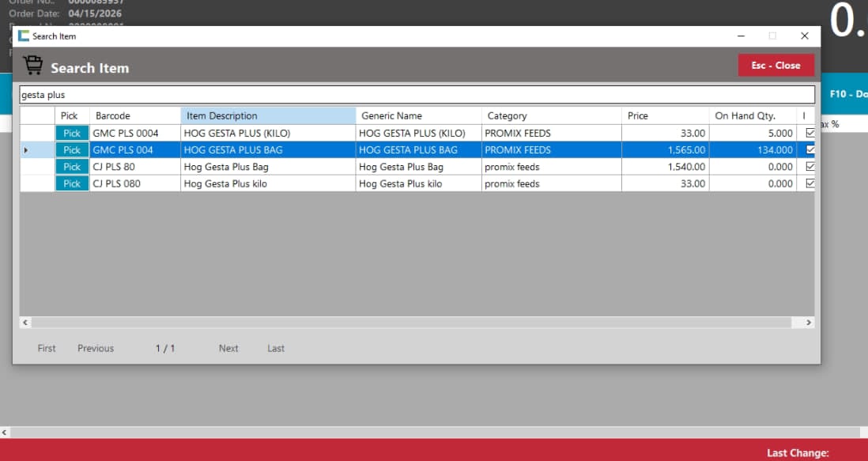Image resolution: width=868 pixels, height=461 pixels.
Task: Click the app logo in the title bar
Action: click(x=24, y=36)
